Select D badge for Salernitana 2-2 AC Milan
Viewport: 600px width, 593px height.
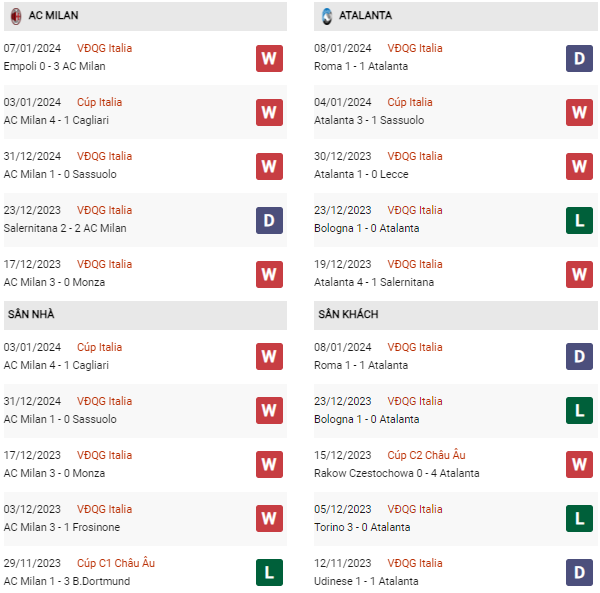coord(269,220)
